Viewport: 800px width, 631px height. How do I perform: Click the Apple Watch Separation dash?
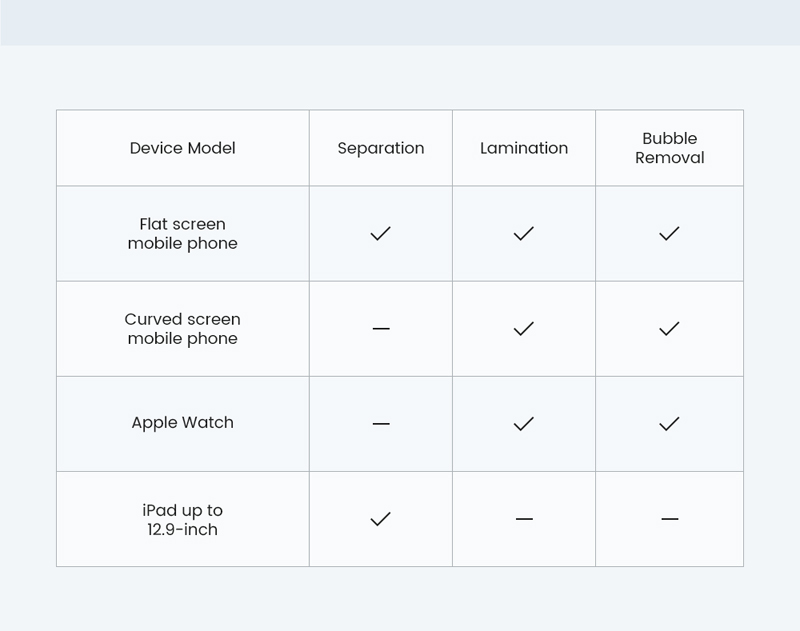pos(381,424)
